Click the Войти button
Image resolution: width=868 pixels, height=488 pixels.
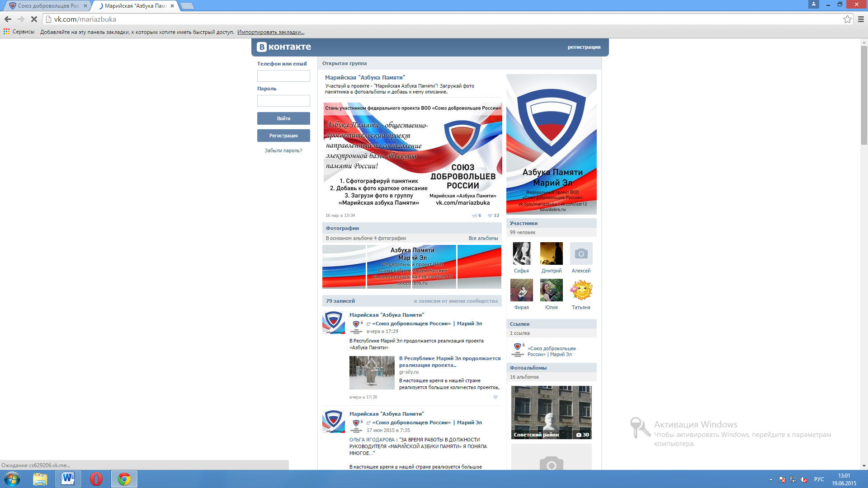(x=283, y=118)
